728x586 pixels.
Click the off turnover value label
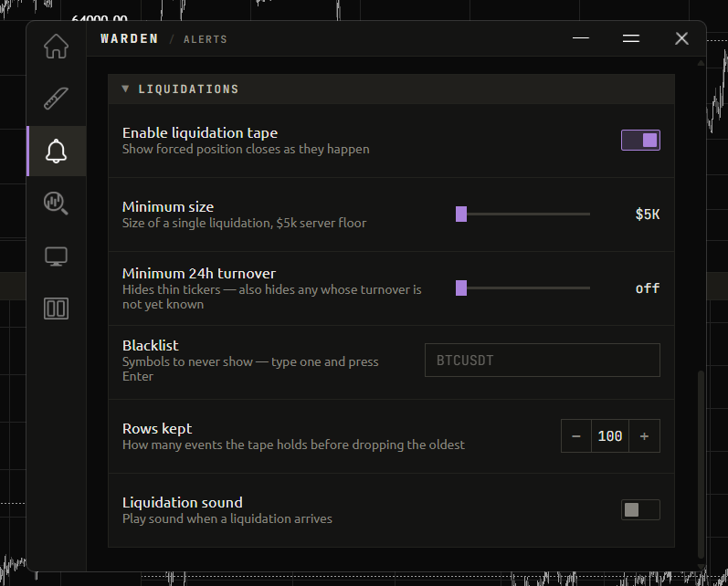tap(648, 288)
